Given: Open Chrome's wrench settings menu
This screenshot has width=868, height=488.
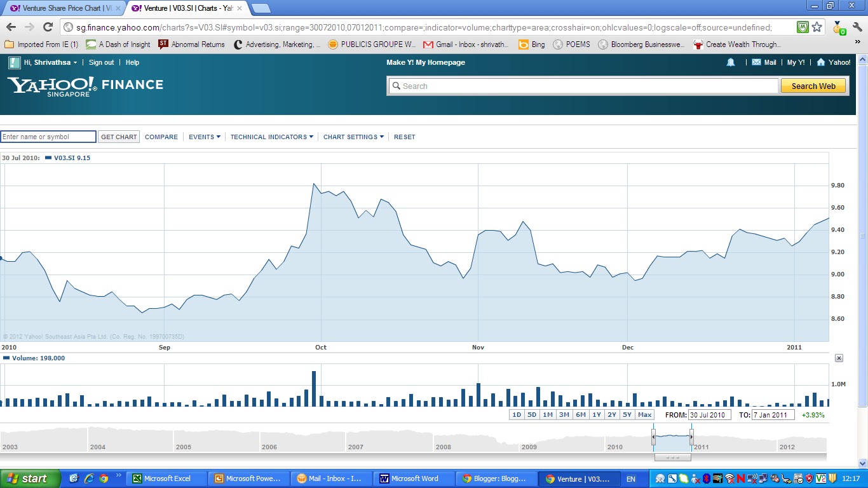Looking at the screenshot, I should [x=857, y=27].
